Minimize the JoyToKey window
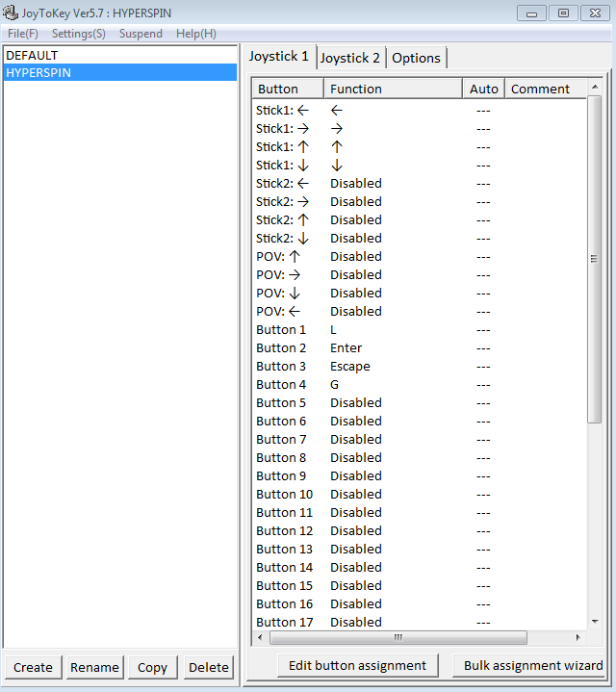This screenshot has height=692, width=616. pos(531,13)
